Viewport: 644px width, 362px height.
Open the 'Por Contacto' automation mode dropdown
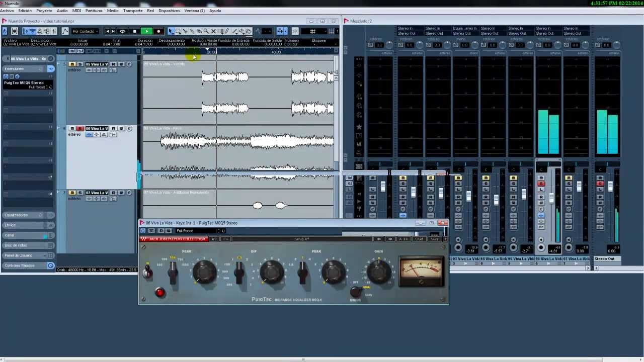pos(85,31)
